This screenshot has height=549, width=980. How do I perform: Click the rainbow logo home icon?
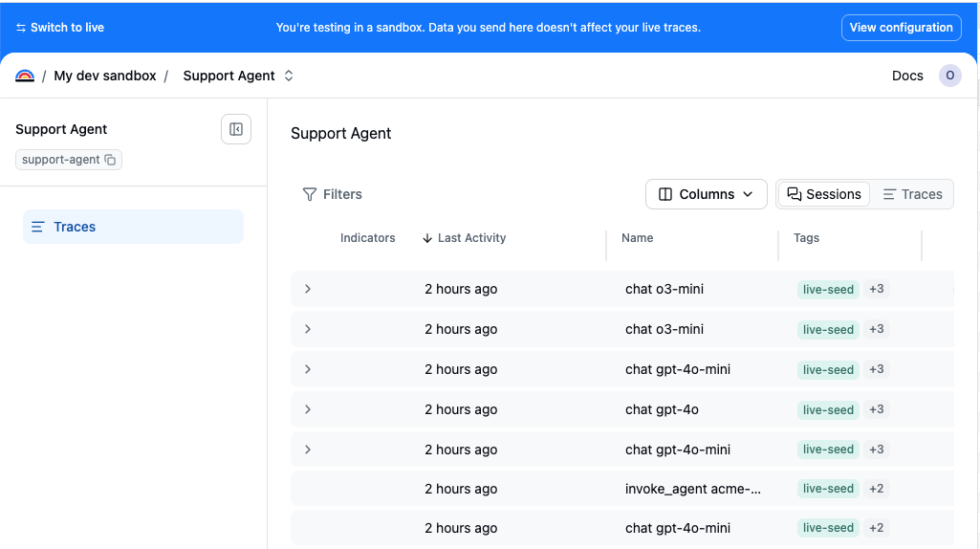coord(24,76)
